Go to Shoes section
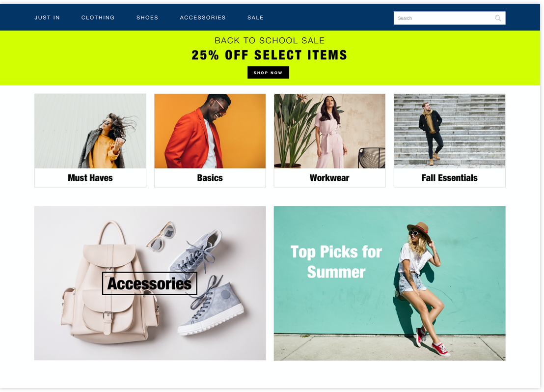The image size is (544, 392). (x=147, y=17)
